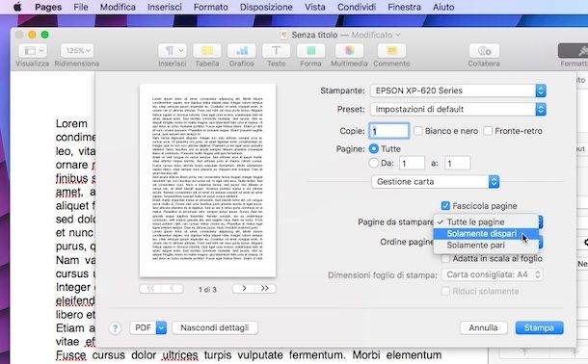This screenshot has width=588, height=364.
Task: Open the Pages application menu
Action: pyautogui.click(x=48, y=7)
